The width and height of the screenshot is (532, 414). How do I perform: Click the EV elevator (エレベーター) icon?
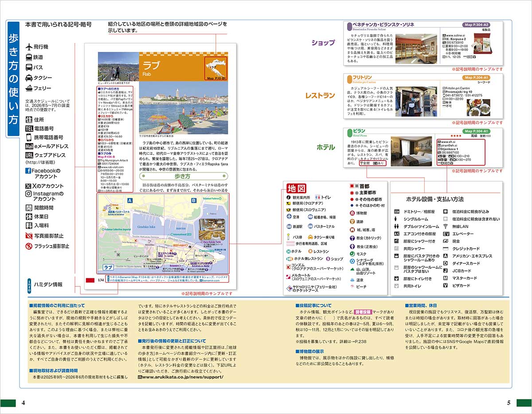tap(446, 234)
